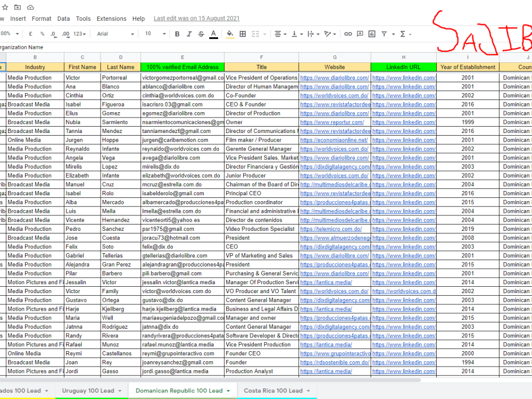
Task: Click the merge cells icon
Action: coord(255,34)
